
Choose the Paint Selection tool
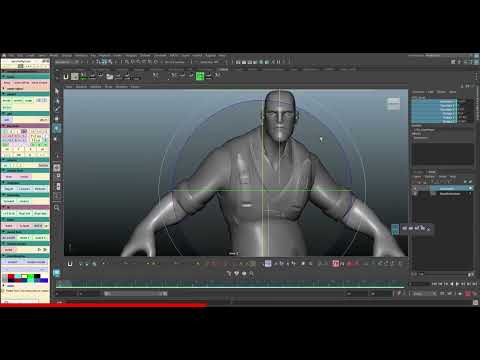57,109
